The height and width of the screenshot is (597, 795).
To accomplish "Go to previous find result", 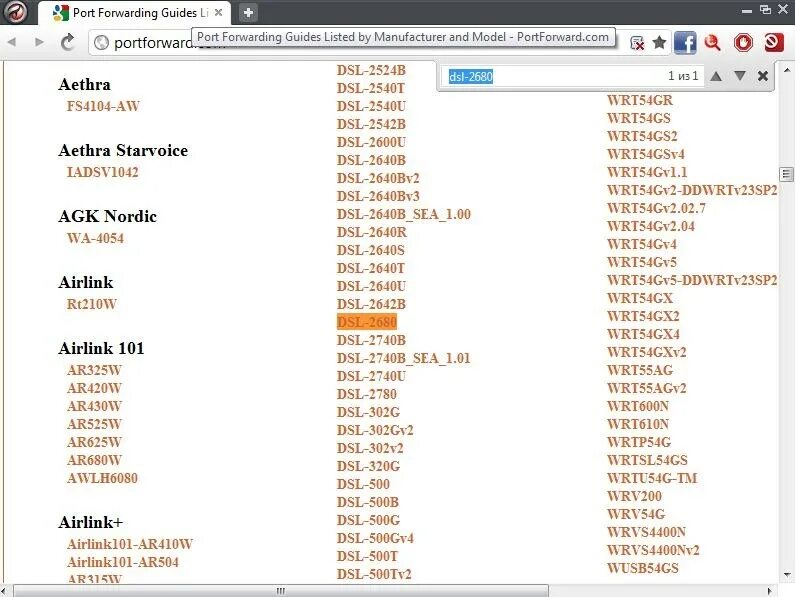I will [x=716, y=76].
